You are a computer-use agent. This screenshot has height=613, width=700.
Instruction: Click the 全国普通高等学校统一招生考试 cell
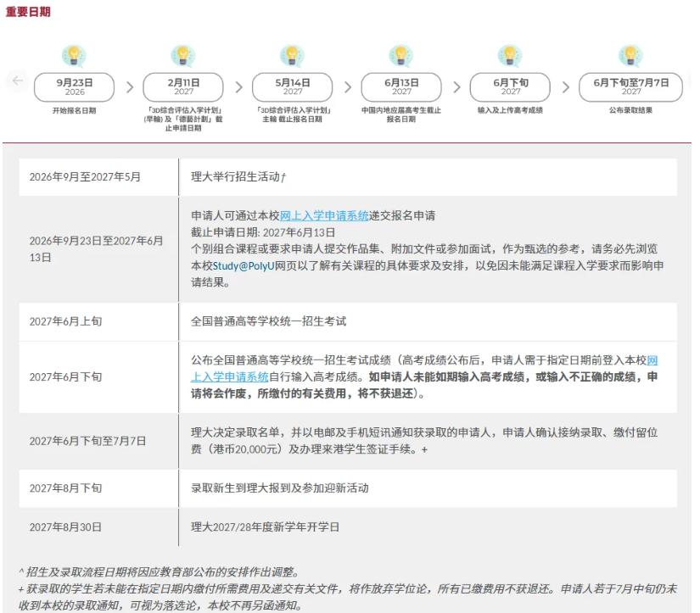[428, 321]
